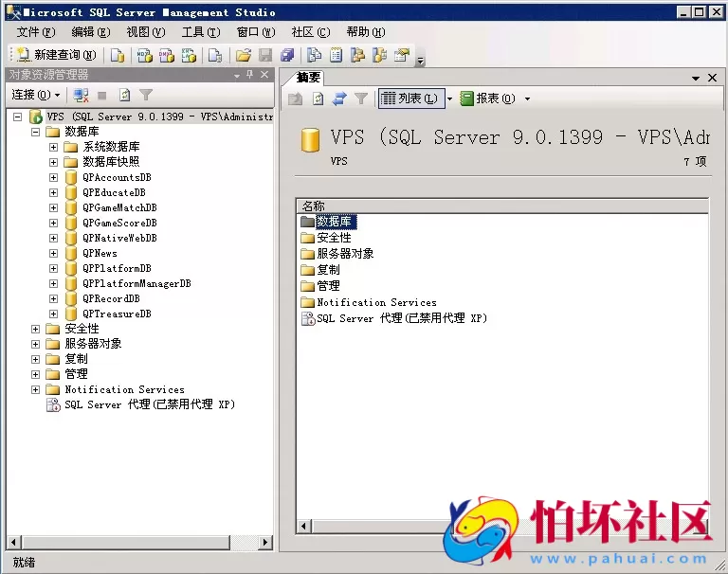
Task: Open the Community (社区) menu
Action: pos(311,32)
